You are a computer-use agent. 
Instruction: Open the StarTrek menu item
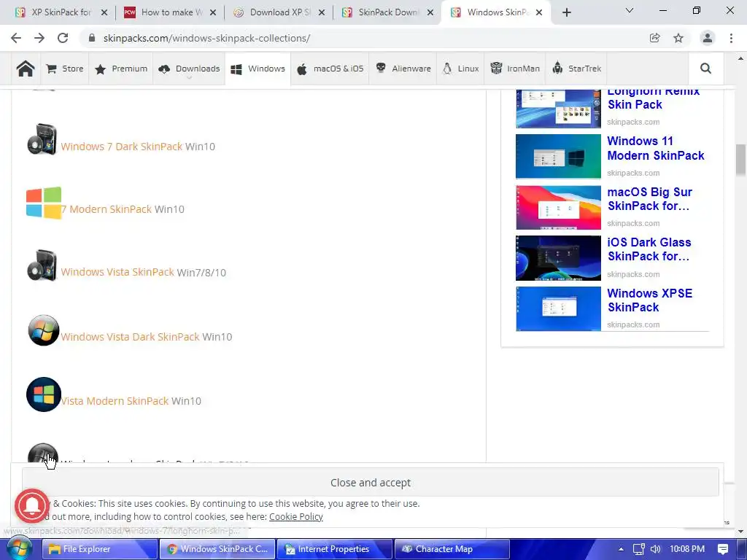(576, 69)
